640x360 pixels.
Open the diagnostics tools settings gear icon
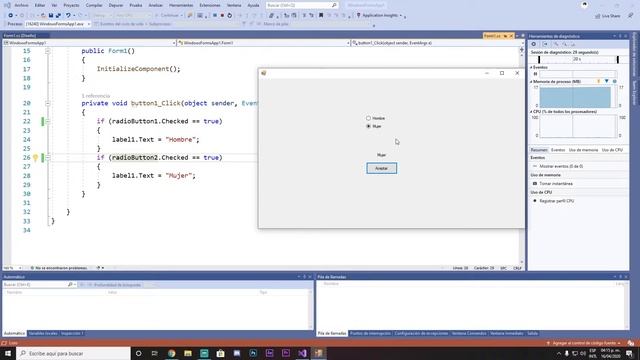pyautogui.click(x=533, y=44)
